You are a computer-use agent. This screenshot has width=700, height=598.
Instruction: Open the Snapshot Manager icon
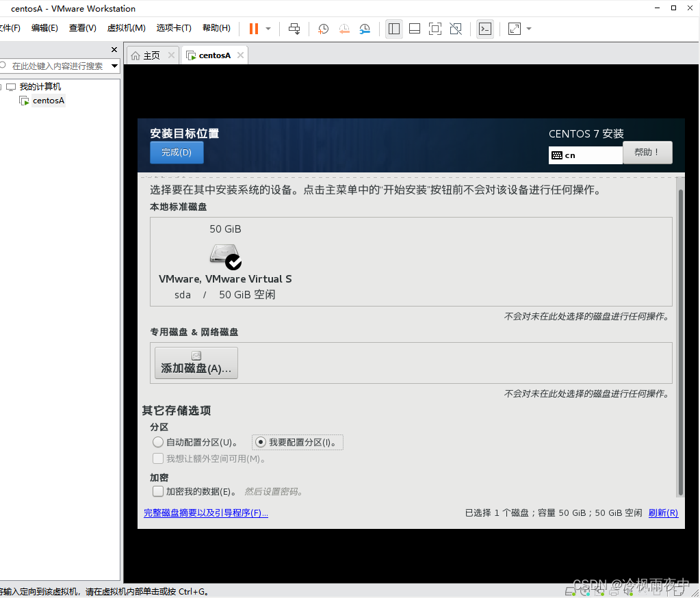click(365, 29)
